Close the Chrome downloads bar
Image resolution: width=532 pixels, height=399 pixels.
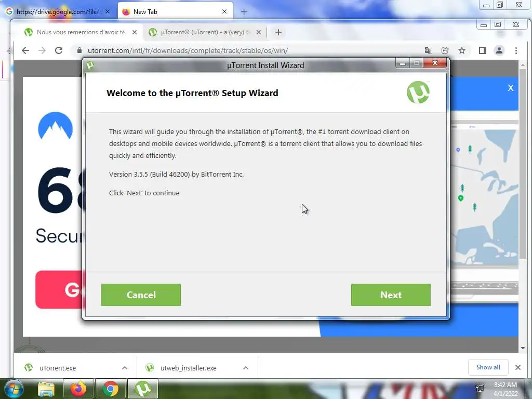[518, 367]
